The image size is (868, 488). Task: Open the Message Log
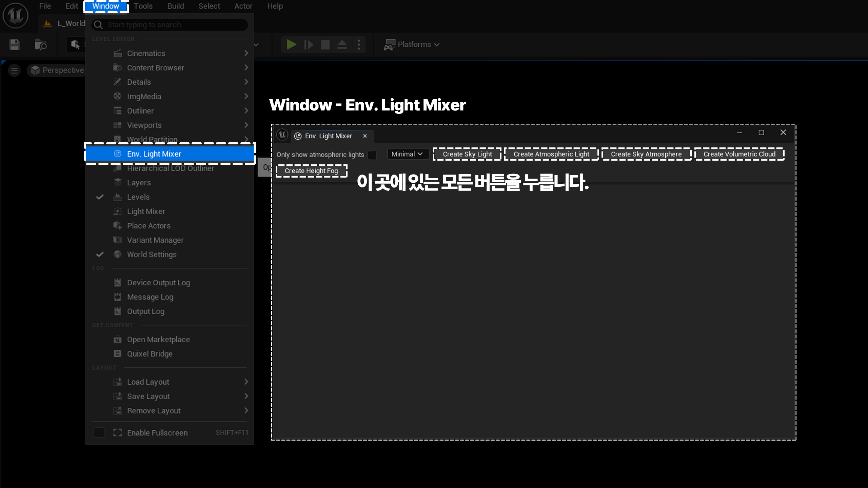pyautogui.click(x=170, y=297)
